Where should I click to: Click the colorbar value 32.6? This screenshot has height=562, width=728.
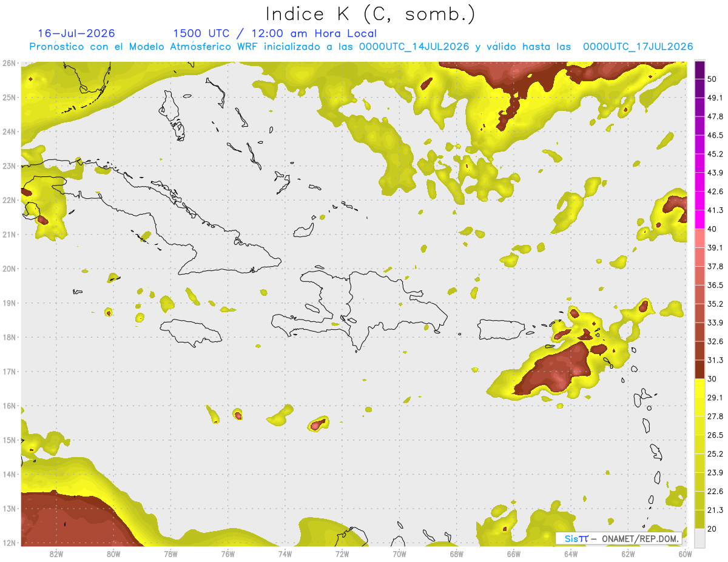tap(715, 341)
